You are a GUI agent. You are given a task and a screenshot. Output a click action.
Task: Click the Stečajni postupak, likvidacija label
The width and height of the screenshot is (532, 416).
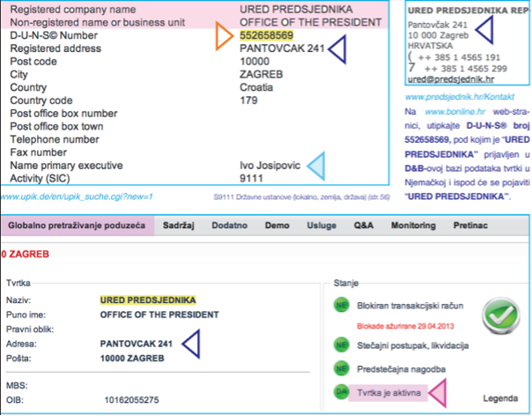[413, 345]
